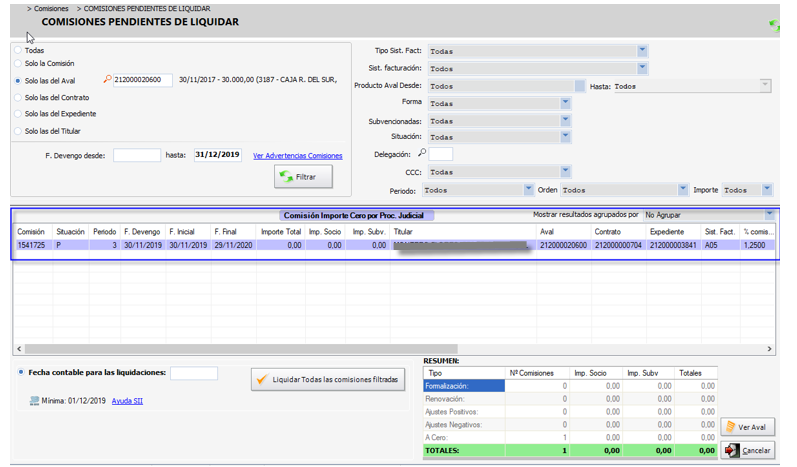The image size is (797, 467).
Task: Click the Ajustes Negativos summary row
Action: [570, 424]
